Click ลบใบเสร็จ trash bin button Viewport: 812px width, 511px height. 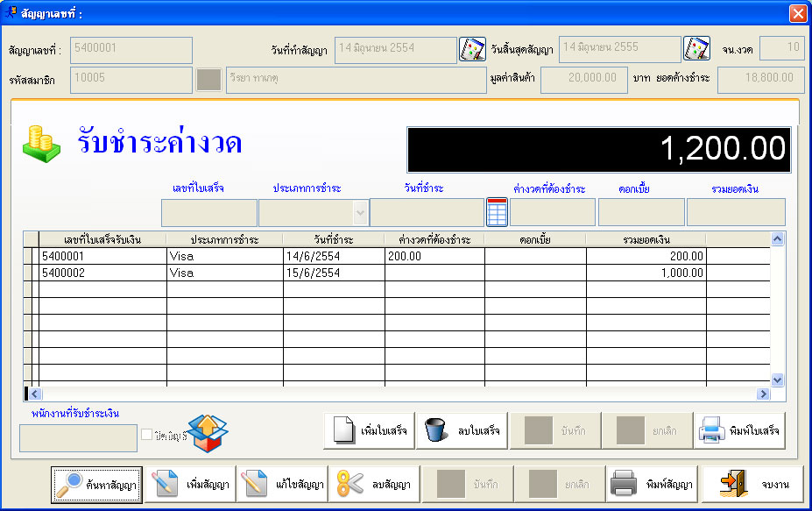(462, 430)
